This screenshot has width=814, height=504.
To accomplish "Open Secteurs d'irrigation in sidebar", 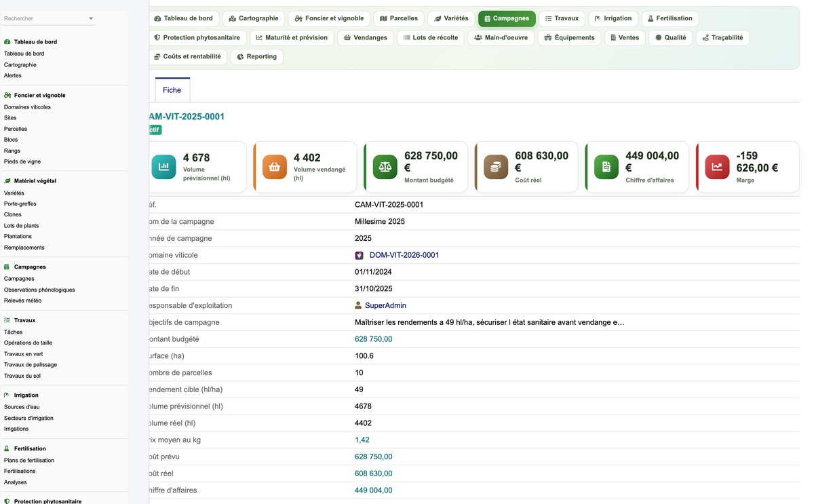I will click(x=28, y=419).
